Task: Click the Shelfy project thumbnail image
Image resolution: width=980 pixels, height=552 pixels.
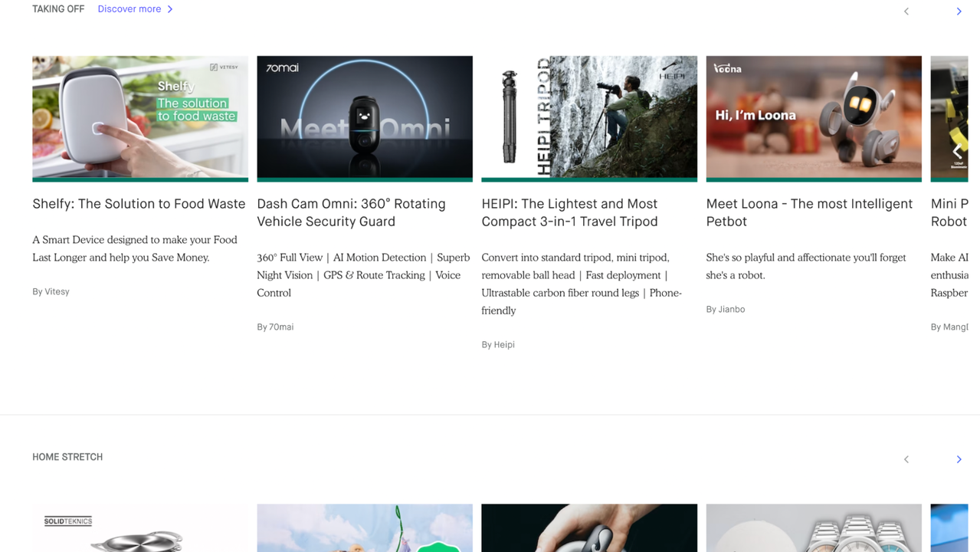Action: point(139,118)
